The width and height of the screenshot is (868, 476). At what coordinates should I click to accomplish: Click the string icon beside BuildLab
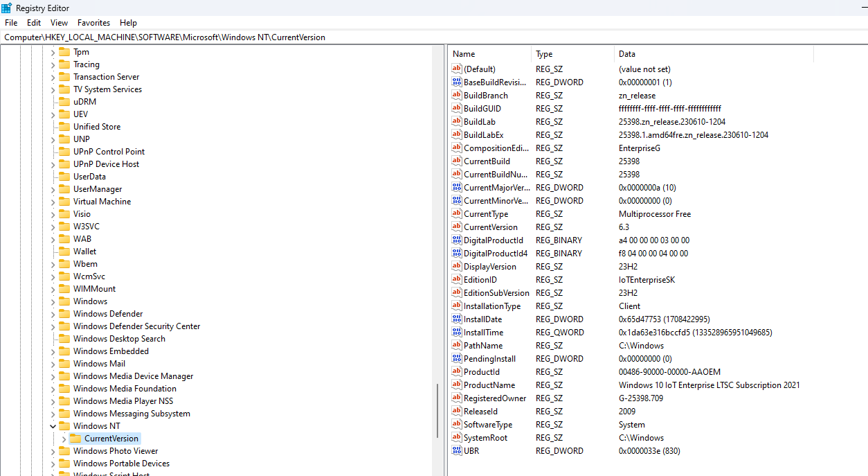click(x=456, y=121)
